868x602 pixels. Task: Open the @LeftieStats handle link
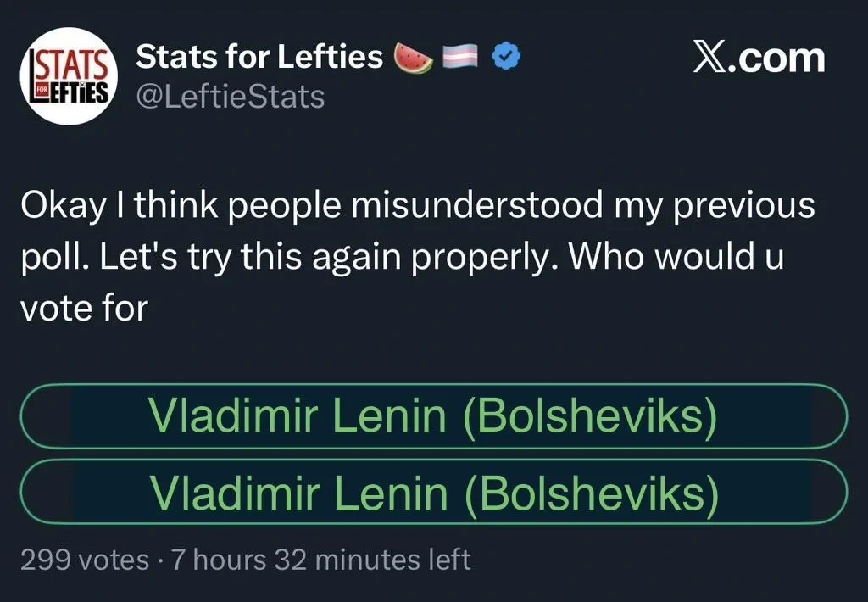[230, 97]
